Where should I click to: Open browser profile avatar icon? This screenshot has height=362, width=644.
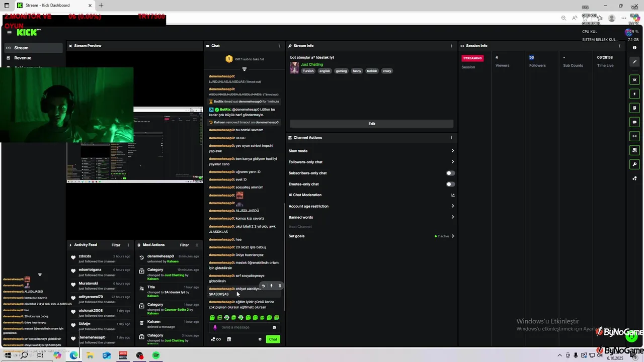tap(612, 18)
